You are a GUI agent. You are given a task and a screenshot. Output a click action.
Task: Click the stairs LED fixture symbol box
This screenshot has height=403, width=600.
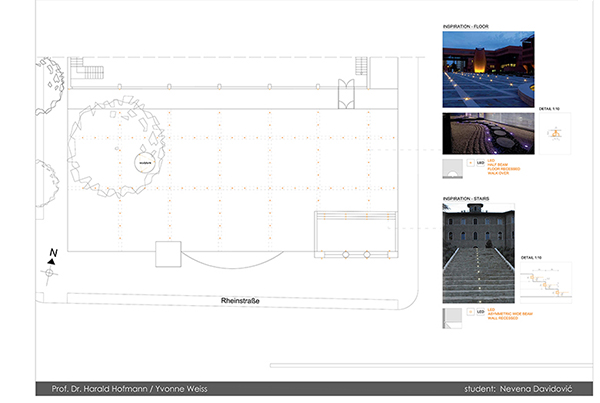(x=470, y=314)
